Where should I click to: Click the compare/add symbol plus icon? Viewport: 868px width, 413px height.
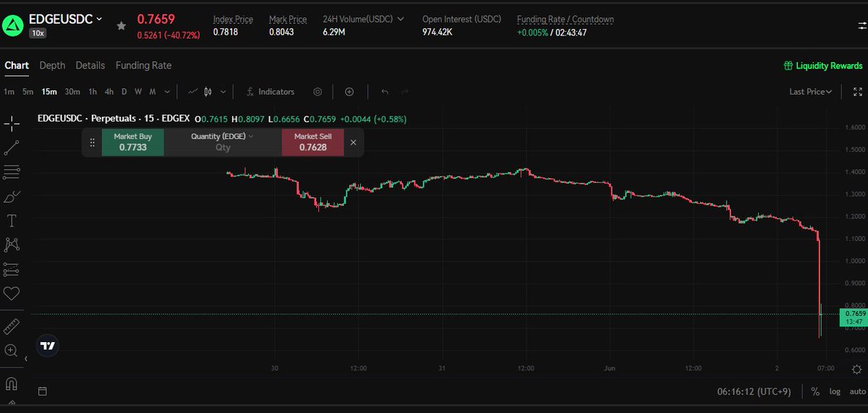click(349, 92)
